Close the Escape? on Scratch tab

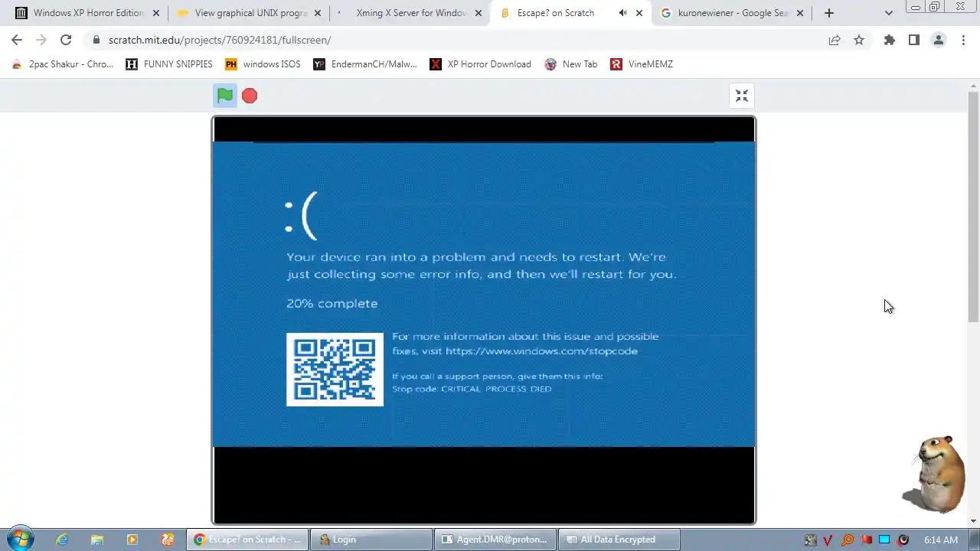click(639, 13)
